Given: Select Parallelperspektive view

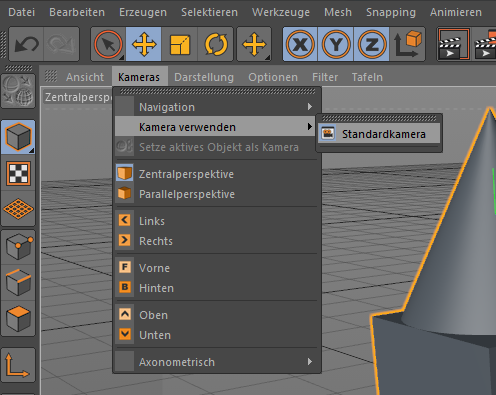Looking at the screenshot, I should coord(215,194).
